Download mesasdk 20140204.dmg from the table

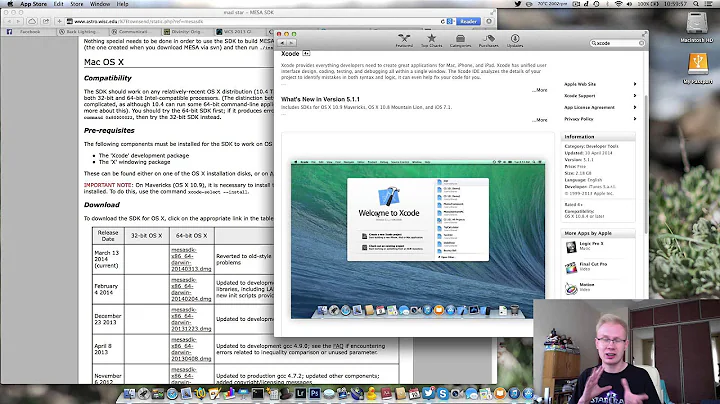[191, 289]
